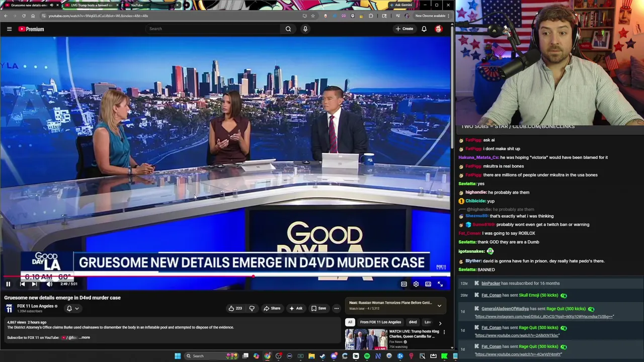The height and width of the screenshot is (362, 644).
Task: Open the Create menu
Action: [x=404, y=29]
